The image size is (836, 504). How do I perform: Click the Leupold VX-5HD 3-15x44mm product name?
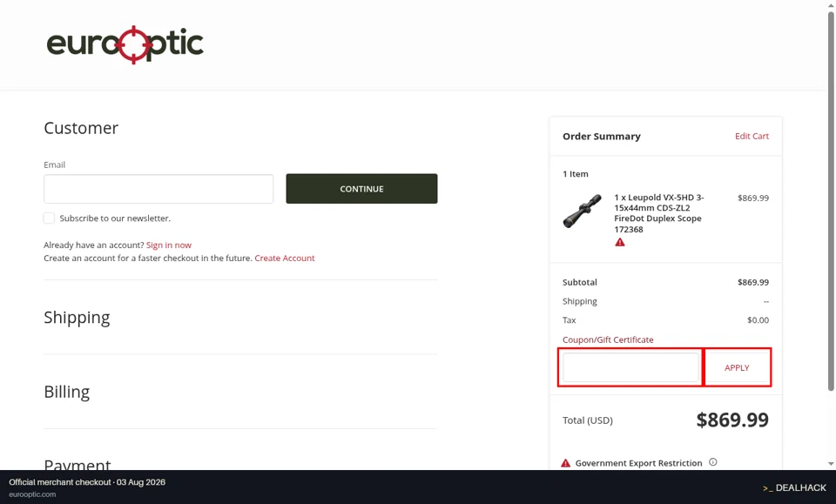659,213
